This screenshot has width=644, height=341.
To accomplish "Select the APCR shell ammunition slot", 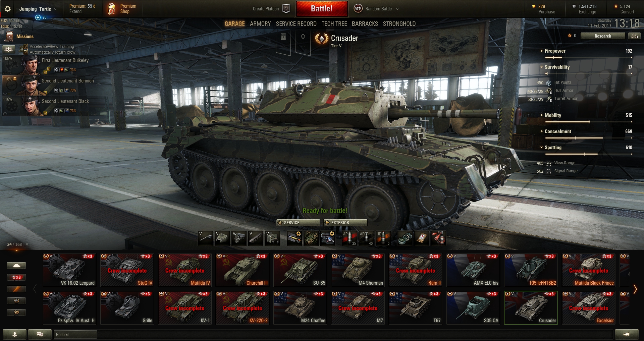I will (366, 238).
